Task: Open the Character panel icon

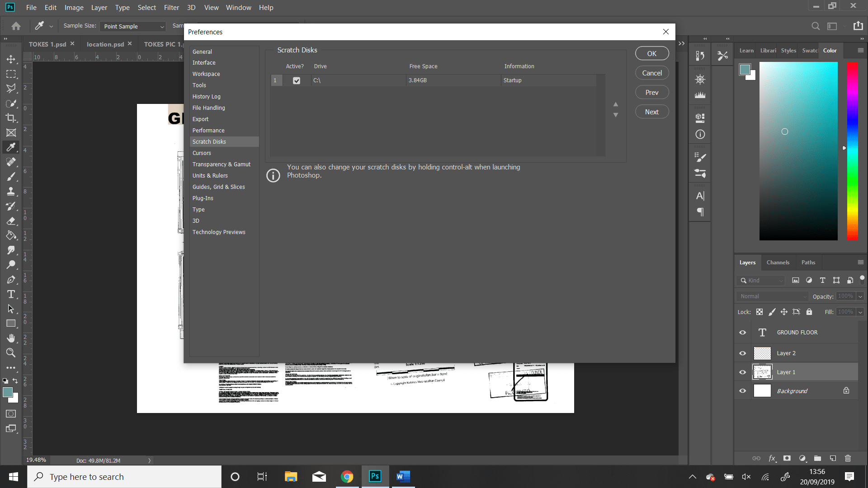Action: [x=700, y=196]
